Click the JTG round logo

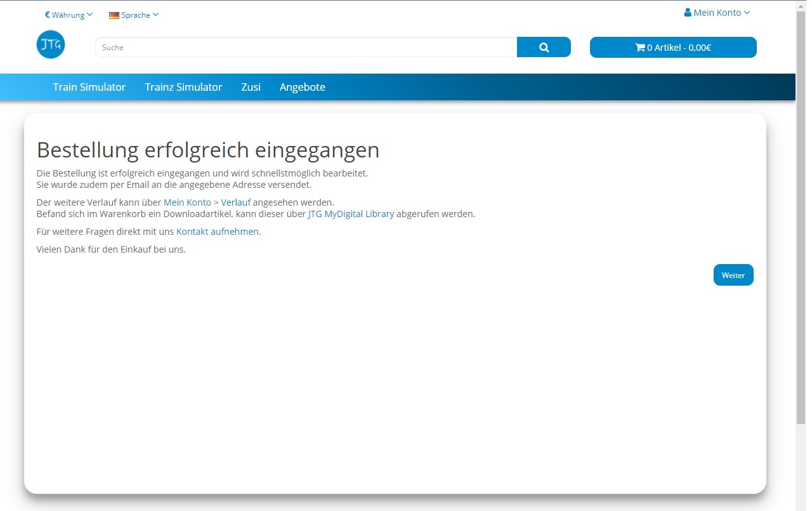coord(51,44)
